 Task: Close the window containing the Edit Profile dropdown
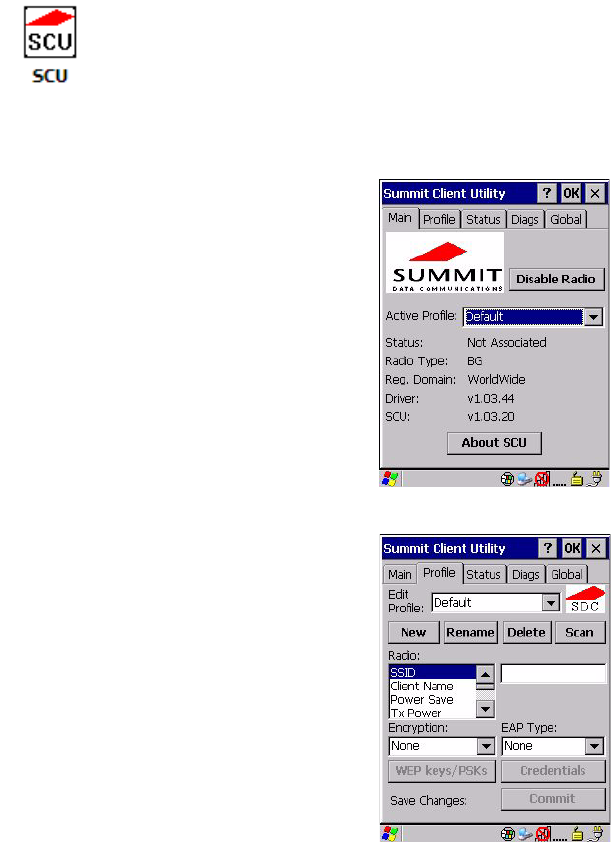(595, 548)
